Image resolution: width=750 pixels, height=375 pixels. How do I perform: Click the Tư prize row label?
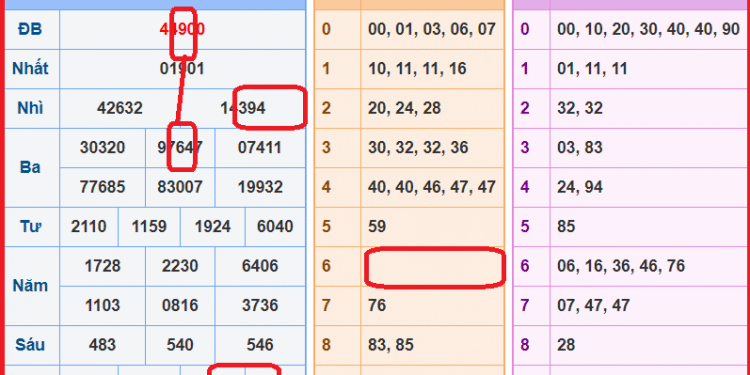[30, 226]
